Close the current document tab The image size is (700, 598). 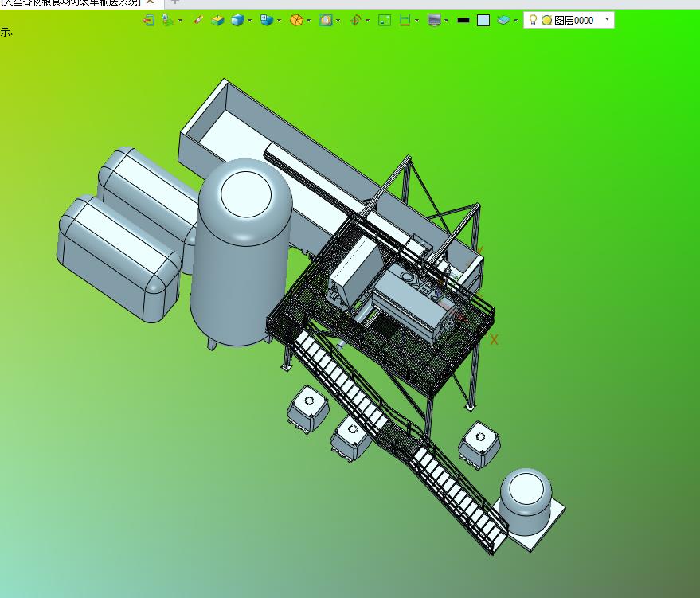(151, 2)
